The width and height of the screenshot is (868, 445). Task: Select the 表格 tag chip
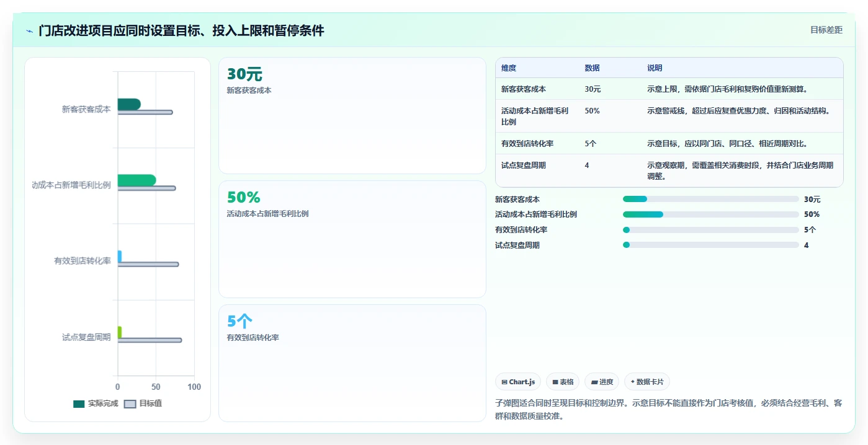point(563,382)
